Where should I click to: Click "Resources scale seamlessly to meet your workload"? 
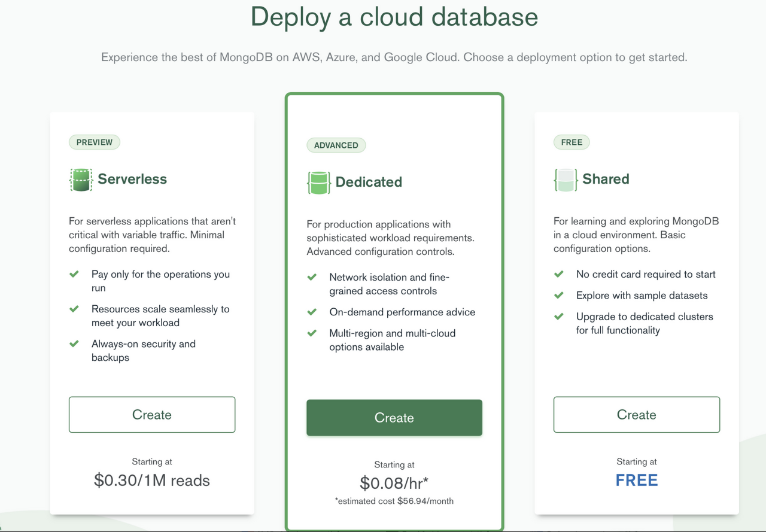coord(160,316)
